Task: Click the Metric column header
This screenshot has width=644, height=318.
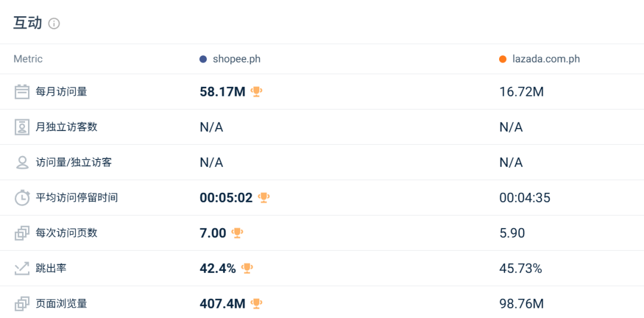Action: (x=28, y=59)
